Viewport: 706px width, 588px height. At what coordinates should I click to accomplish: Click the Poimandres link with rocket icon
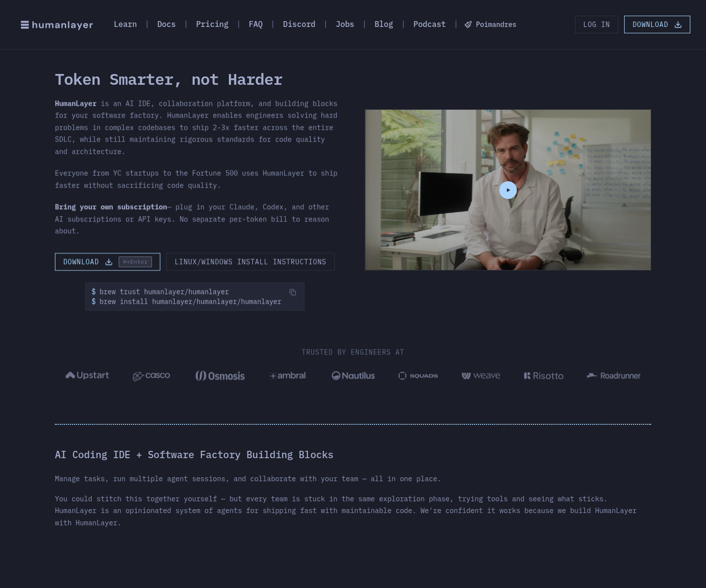click(490, 24)
